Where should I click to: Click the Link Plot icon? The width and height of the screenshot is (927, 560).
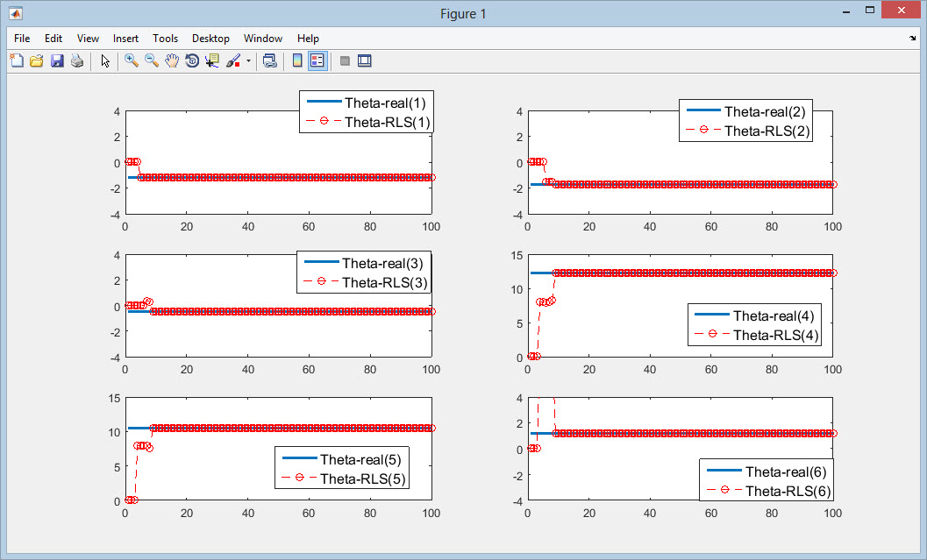[269, 60]
